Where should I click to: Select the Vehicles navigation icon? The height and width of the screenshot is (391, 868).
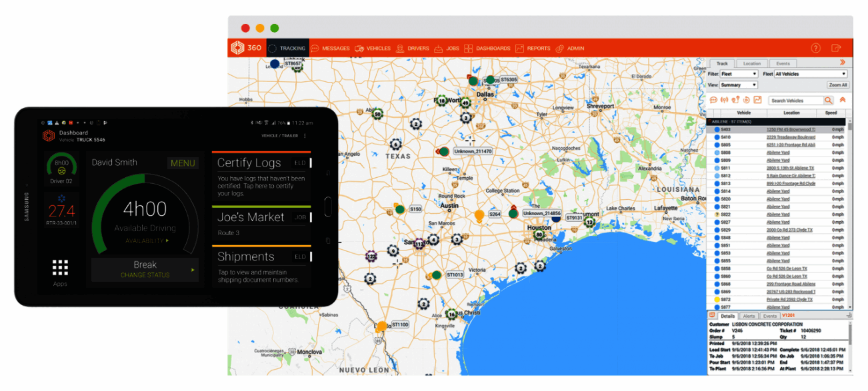(358, 47)
